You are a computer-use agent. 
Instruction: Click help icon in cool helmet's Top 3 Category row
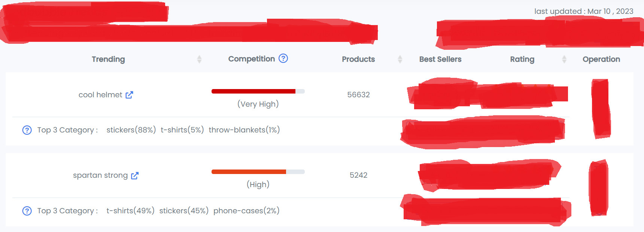pyautogui.click(x=27, y=130)
